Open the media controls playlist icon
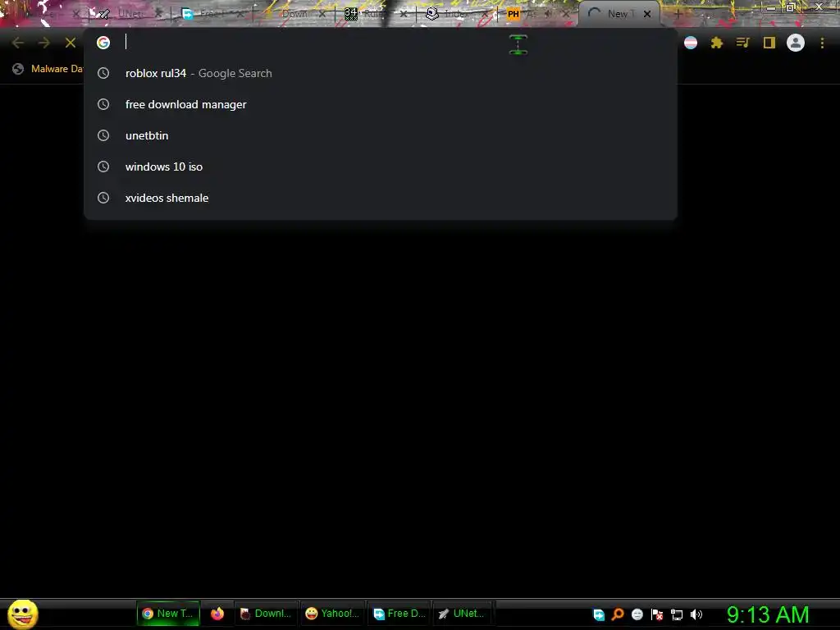Screen dimensions: 840x630 (x=742, y=43)
